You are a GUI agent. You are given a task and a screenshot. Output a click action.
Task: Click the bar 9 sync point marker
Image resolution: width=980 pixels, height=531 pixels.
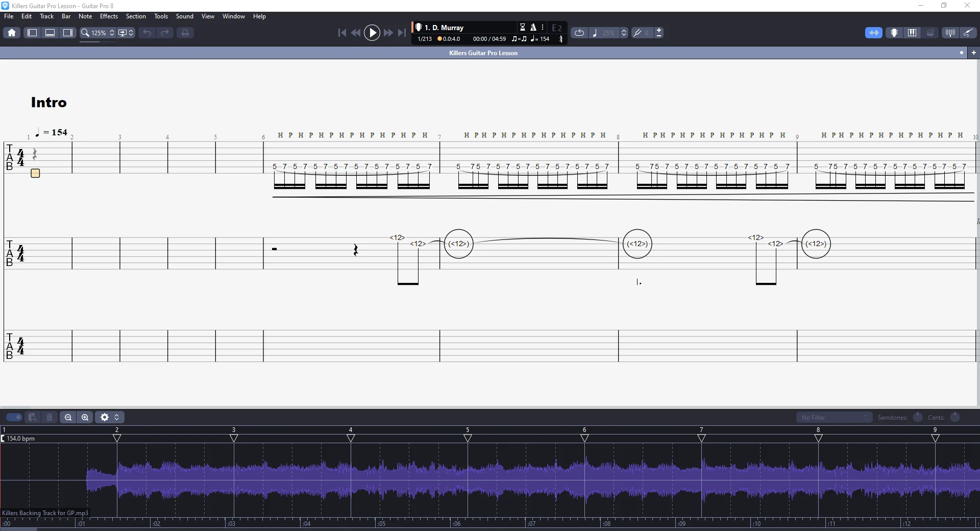click(x=935, y=438)
